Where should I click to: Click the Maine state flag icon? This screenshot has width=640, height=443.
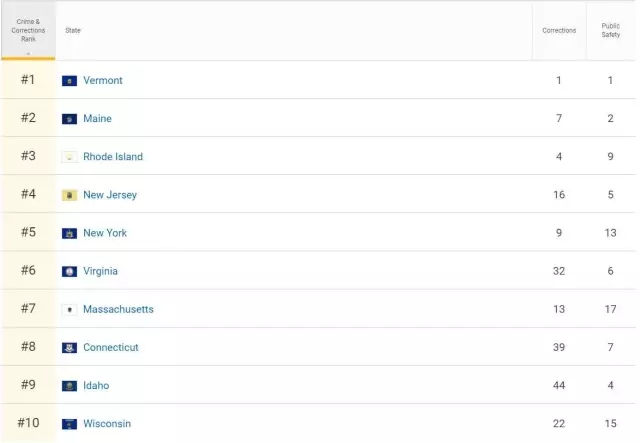pyautogui.click(x=69, y=119)
